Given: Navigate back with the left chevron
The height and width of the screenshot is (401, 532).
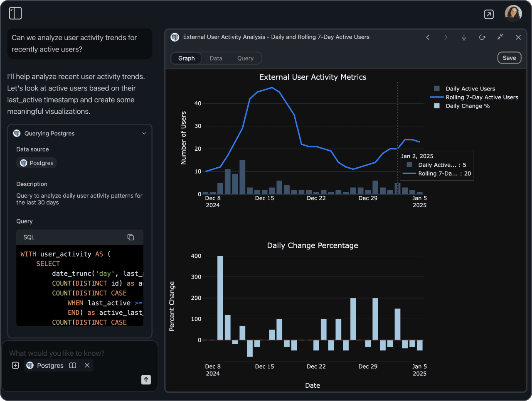Looking at the screenshot, I should [x=428, y=37].
